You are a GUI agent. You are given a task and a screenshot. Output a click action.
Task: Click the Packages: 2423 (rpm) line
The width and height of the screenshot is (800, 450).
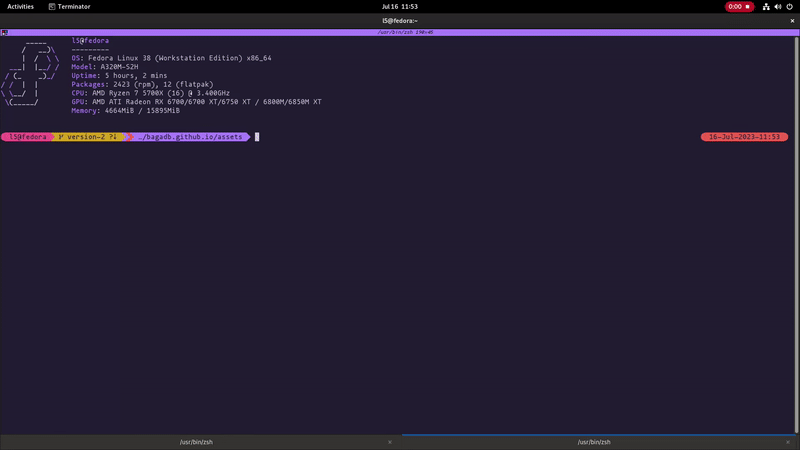142,84
